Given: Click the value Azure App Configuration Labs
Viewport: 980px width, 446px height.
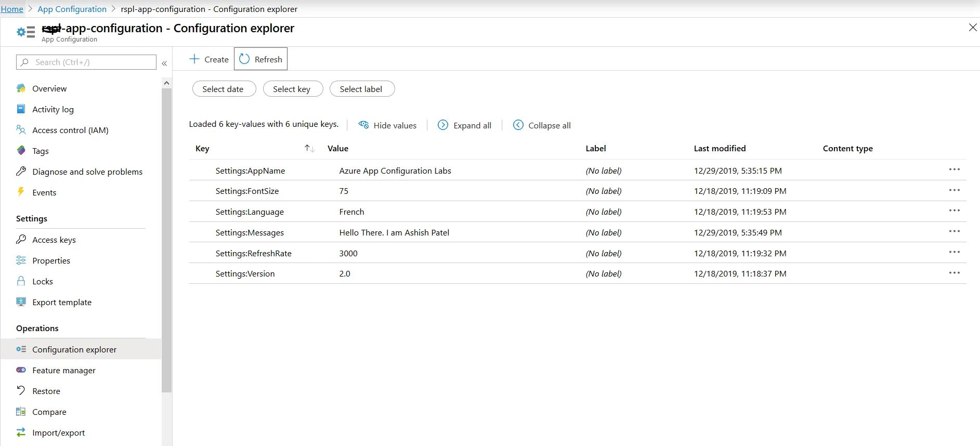Looking at the screenshot, I should tap(395, 170).
